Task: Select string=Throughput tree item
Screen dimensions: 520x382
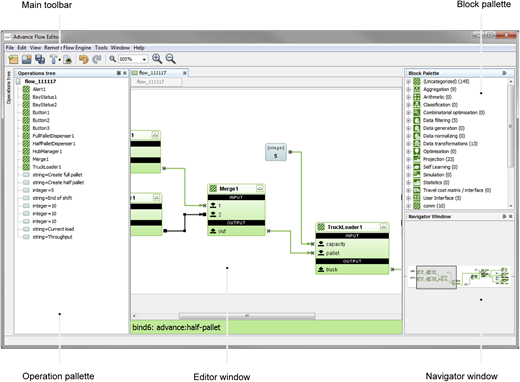Action: [x=52, y=237]
